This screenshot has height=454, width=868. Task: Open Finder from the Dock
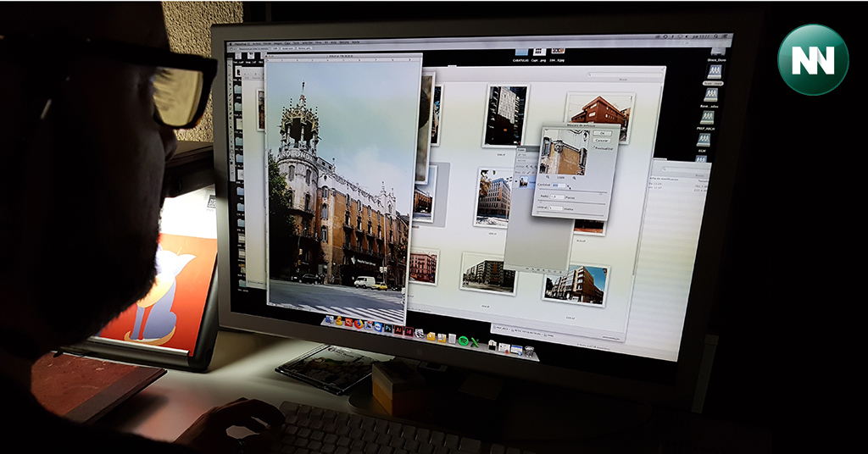tap(329, 320)
